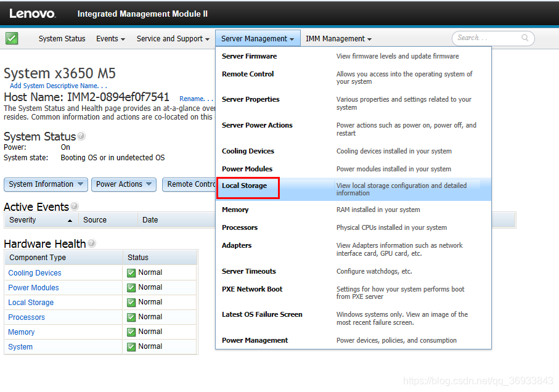Open Cooling Devices link in Hardware Health
This screenshot has width=559, height=392.
point(35,273)
